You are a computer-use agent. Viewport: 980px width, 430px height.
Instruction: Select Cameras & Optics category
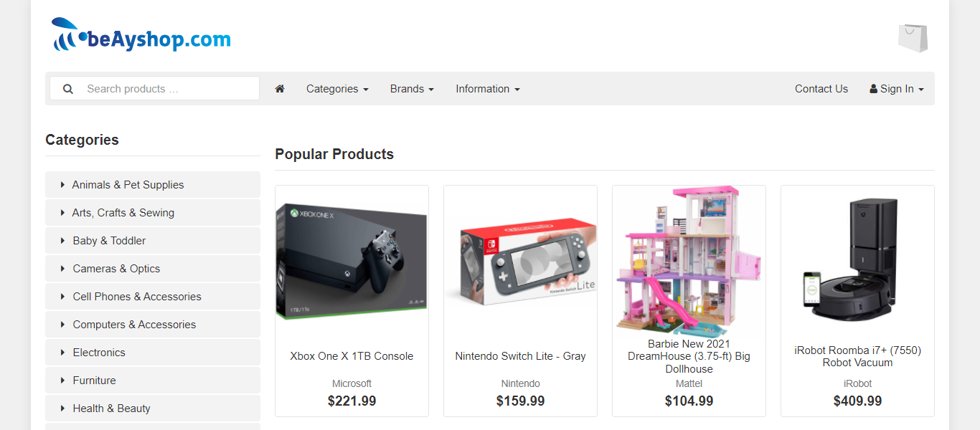tap(153, 269)
